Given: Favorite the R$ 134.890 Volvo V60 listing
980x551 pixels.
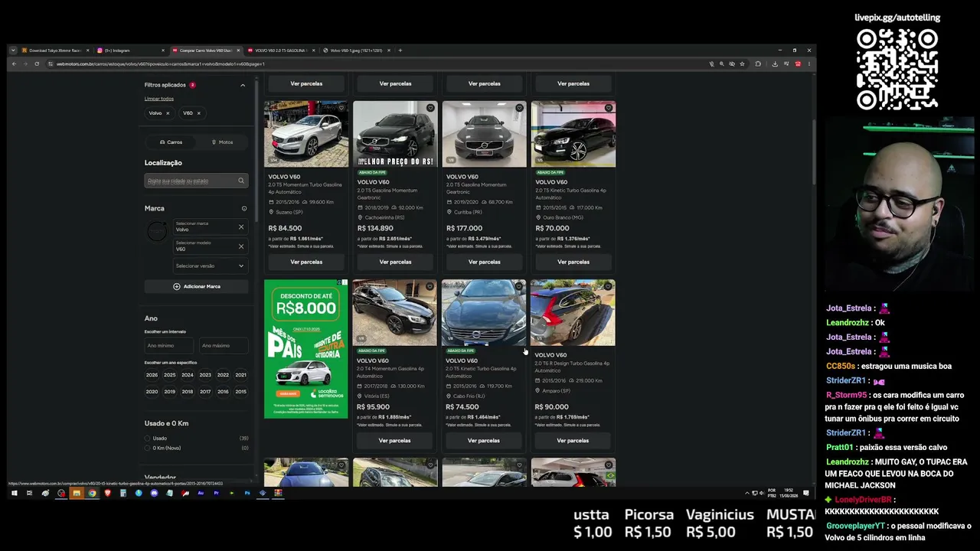Looking at the screenshot, I should (x=430, y=108).
